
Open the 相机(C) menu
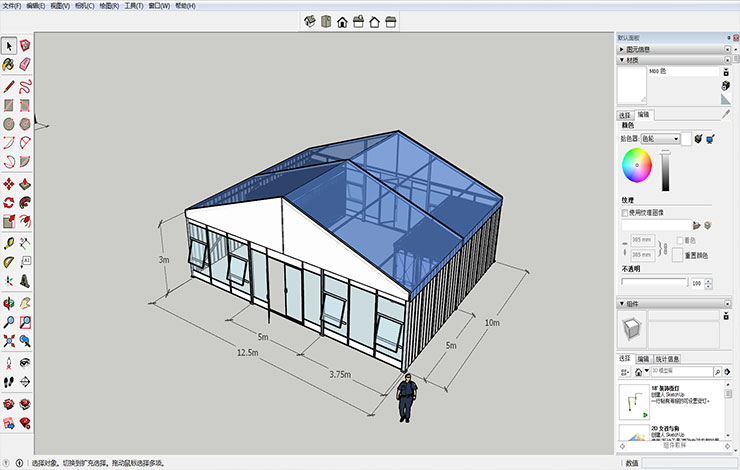84,6
